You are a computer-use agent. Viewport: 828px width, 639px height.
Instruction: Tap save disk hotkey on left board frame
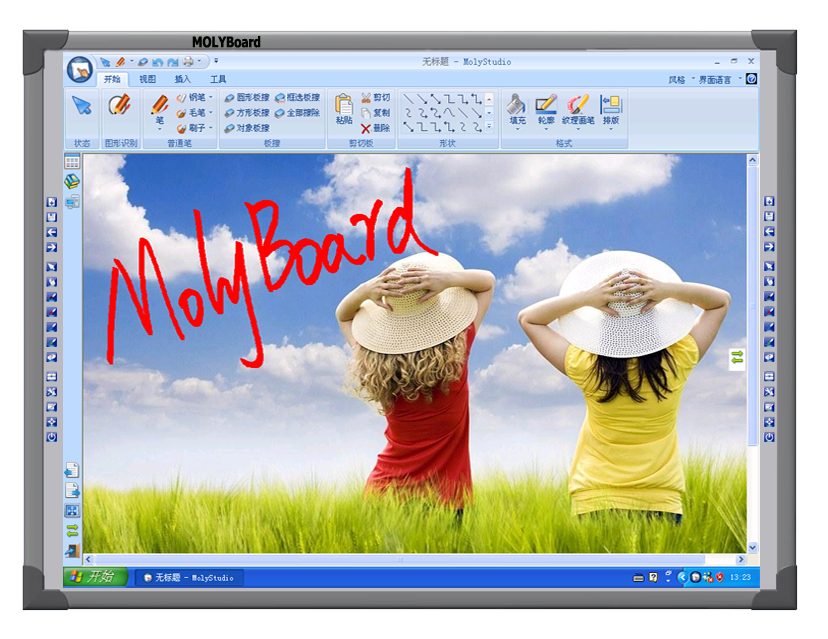[51, 217]
